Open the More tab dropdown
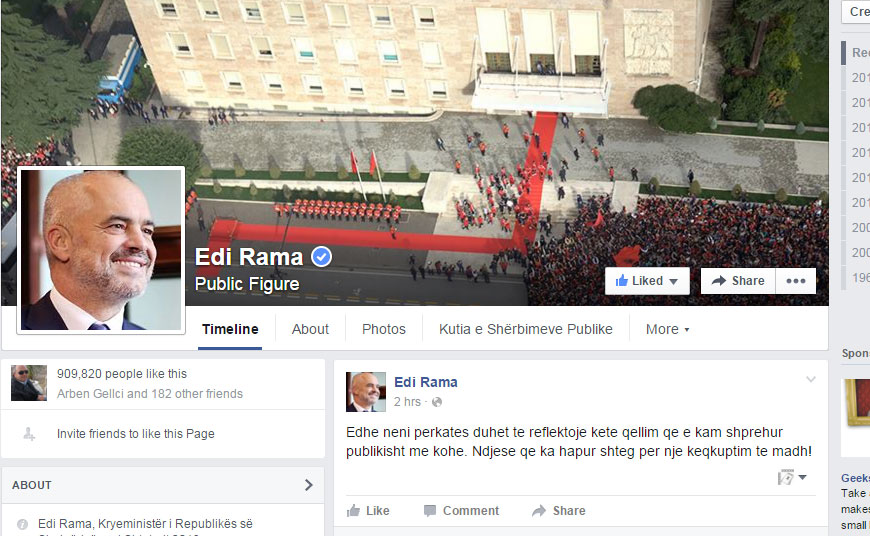Screen dimensions: 870x536 click(x=667, y=330)
